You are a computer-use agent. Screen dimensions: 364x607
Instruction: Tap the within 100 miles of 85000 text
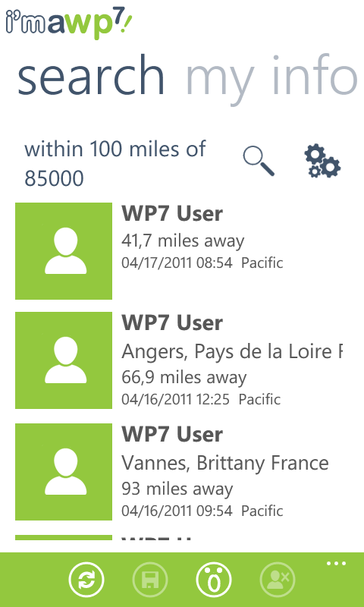(x=115, y=164)
